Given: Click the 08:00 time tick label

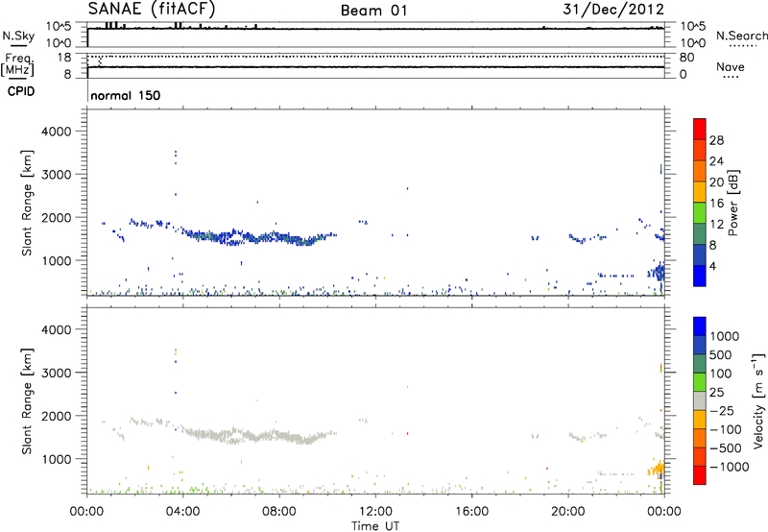Looking at the screenshot, I should click(x=279, y=512).
